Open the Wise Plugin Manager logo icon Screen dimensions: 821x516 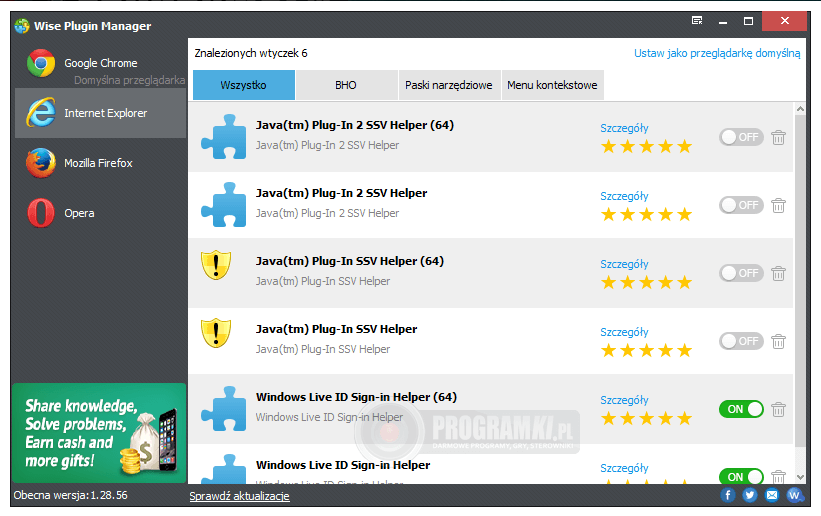tap(22, 26)
